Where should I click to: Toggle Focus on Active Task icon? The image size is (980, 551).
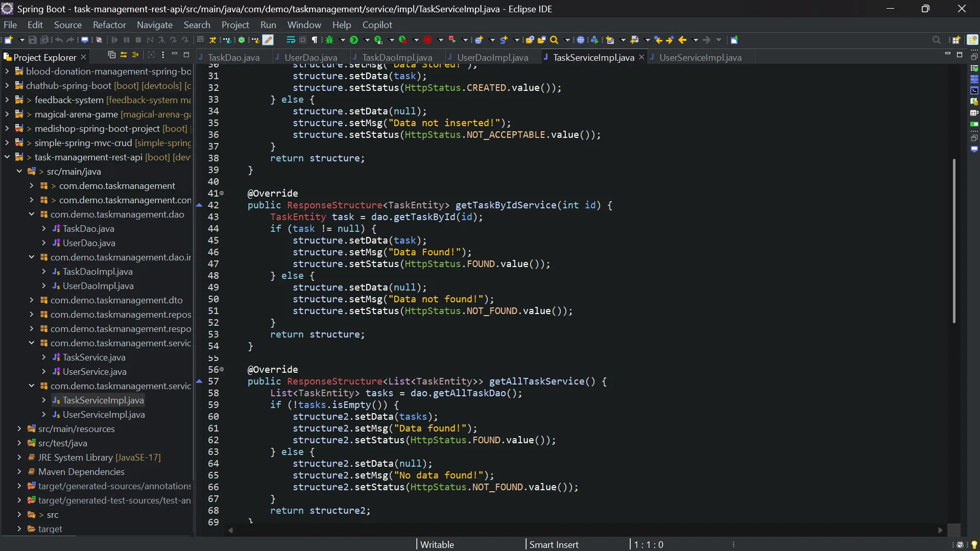[x=151, y=55]
